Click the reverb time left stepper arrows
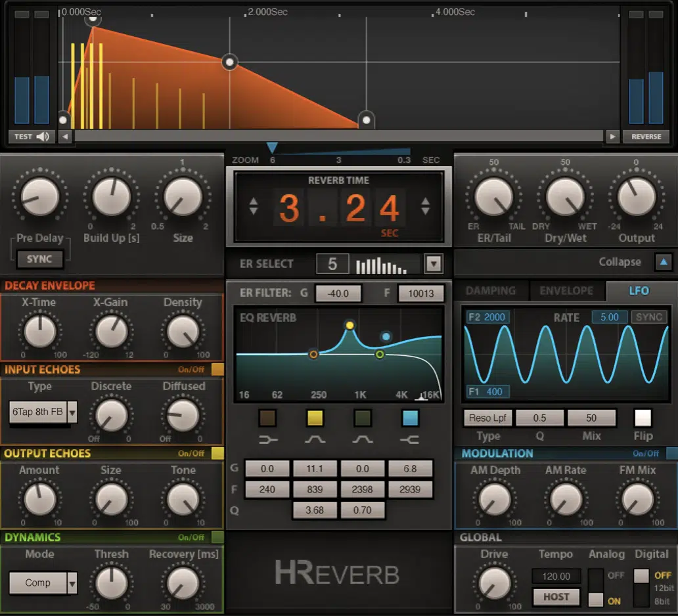The image size is (678, 616). 254,207
